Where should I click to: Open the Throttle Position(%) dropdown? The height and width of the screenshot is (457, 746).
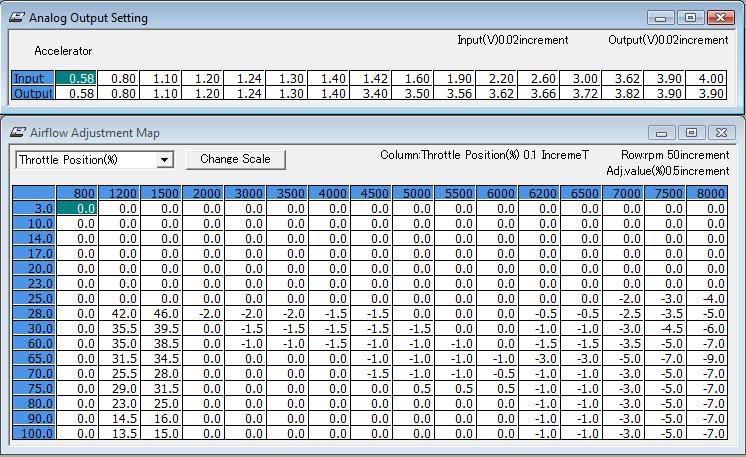[x=165, y=160]
